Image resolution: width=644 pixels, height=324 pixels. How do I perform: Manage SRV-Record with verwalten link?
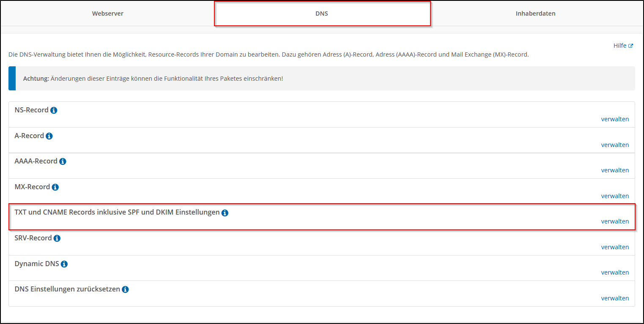pos(615,247)
